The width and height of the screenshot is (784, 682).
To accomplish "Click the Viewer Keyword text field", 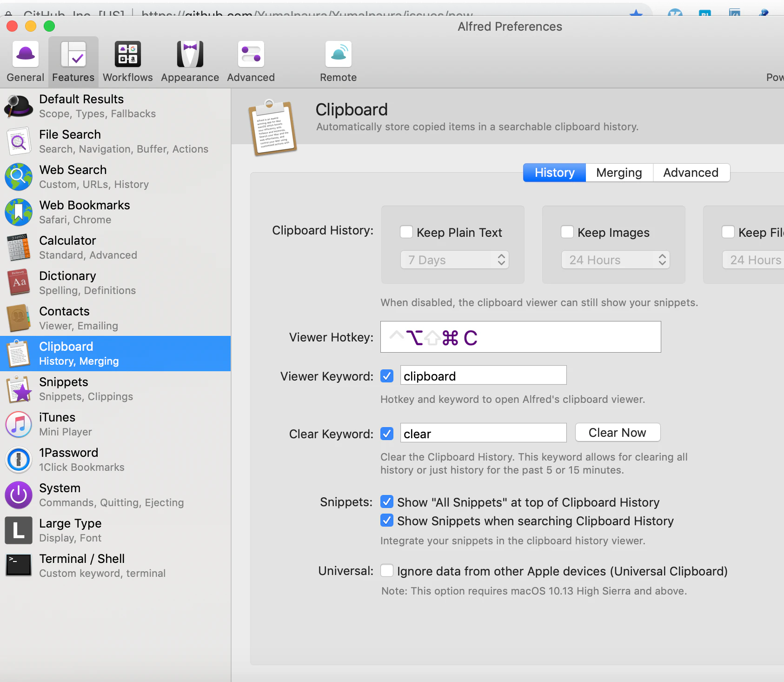I will click(484, 375).
